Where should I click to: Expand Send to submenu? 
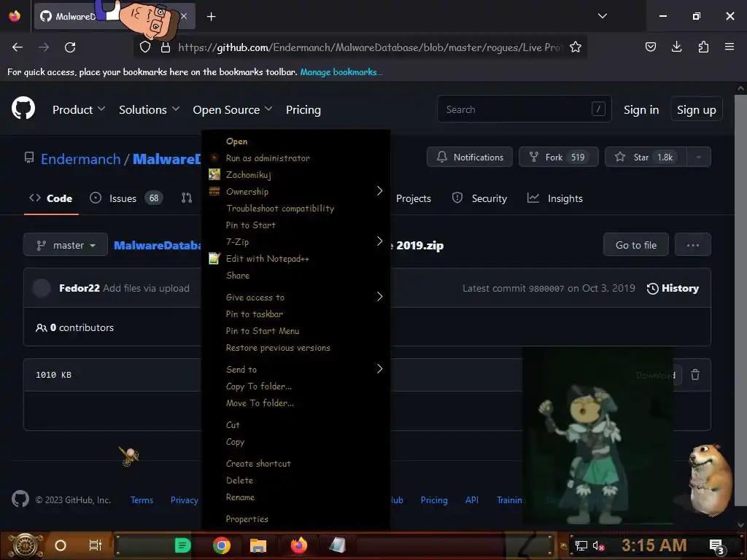point(295,369)
